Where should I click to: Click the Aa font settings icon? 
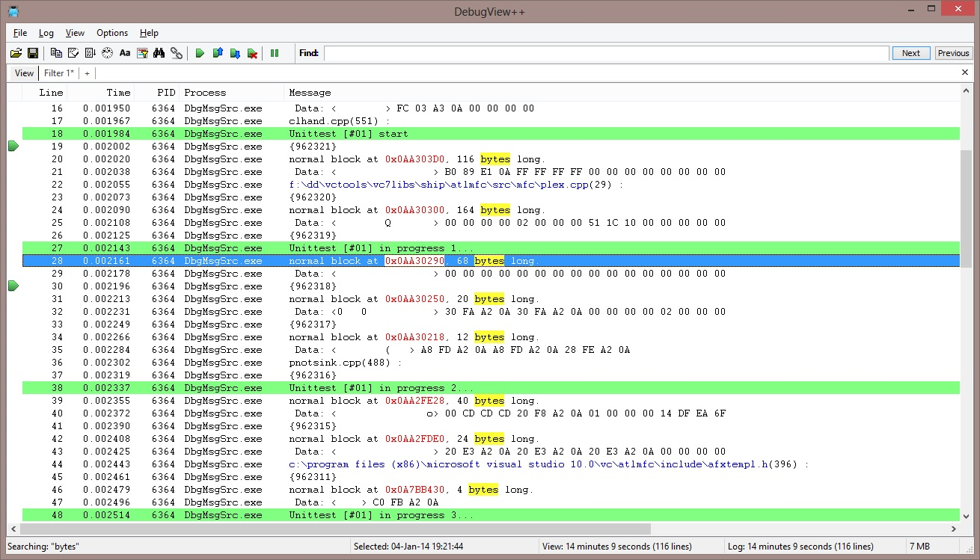(124, 52)
